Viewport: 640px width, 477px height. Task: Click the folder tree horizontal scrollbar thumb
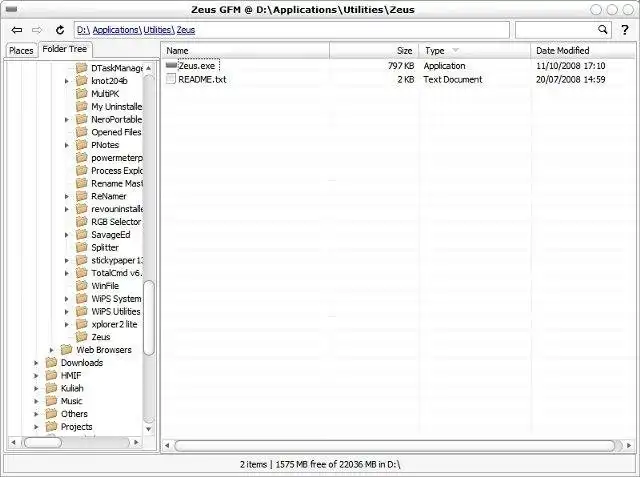point(42,442)
